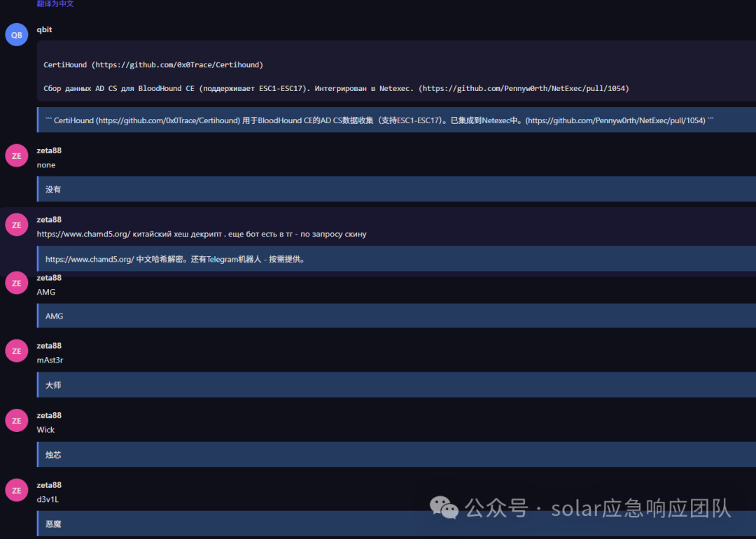Click the Russian text "китайский хеш декрипт"

[177, 234]
